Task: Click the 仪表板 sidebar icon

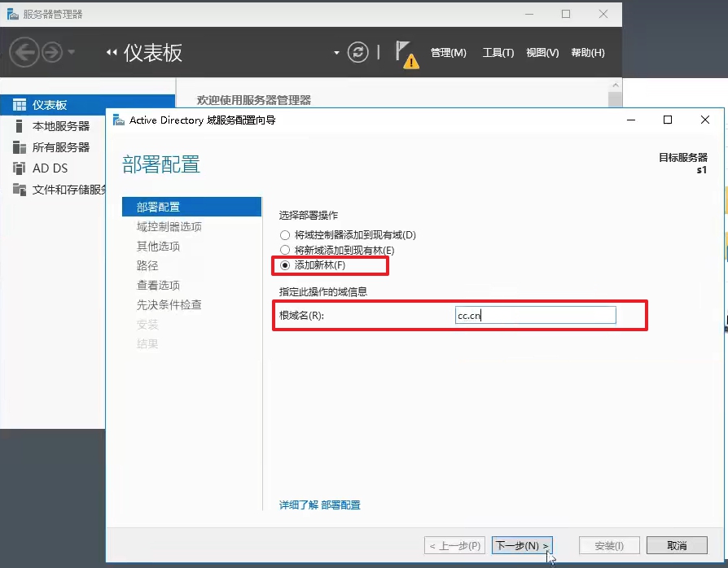Action: pos(20,105)
